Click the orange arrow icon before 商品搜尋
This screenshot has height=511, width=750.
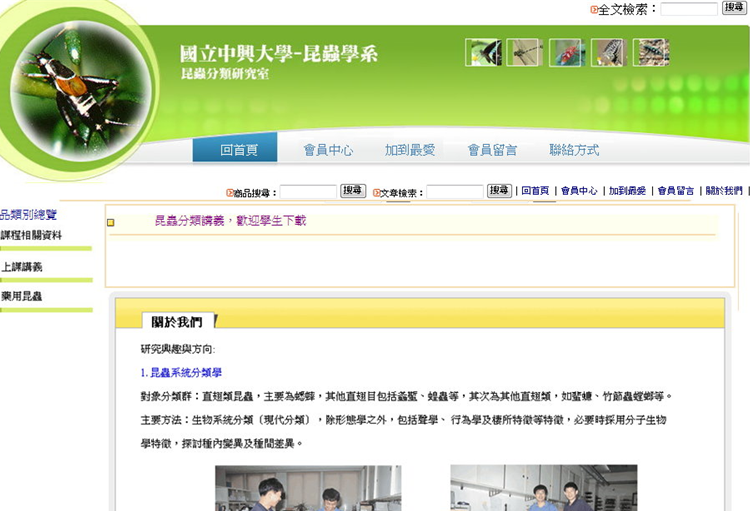pos(230,193)
